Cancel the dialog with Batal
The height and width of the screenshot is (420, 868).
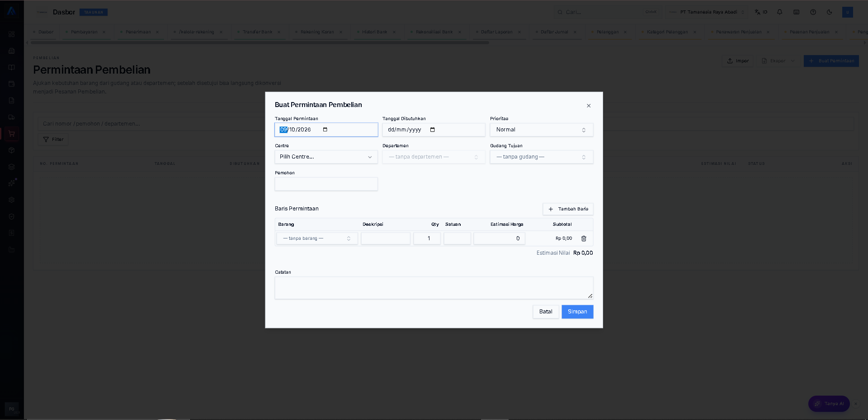[546, 312]
